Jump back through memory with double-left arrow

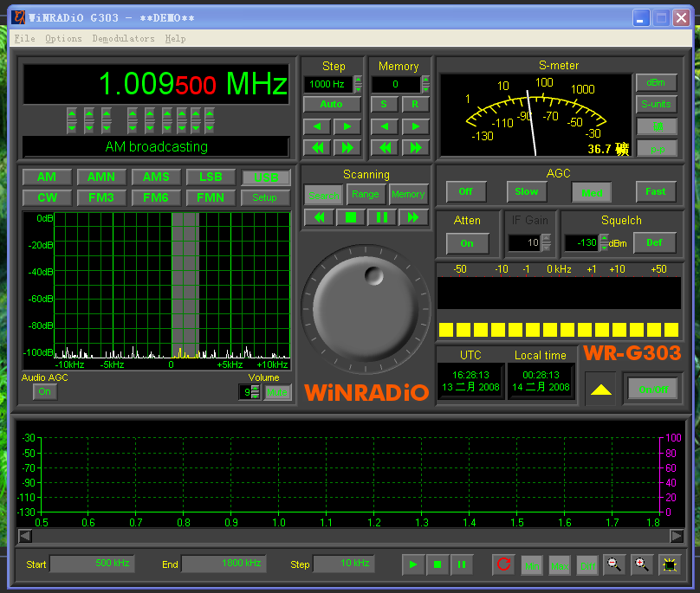[x=385, y=148]
